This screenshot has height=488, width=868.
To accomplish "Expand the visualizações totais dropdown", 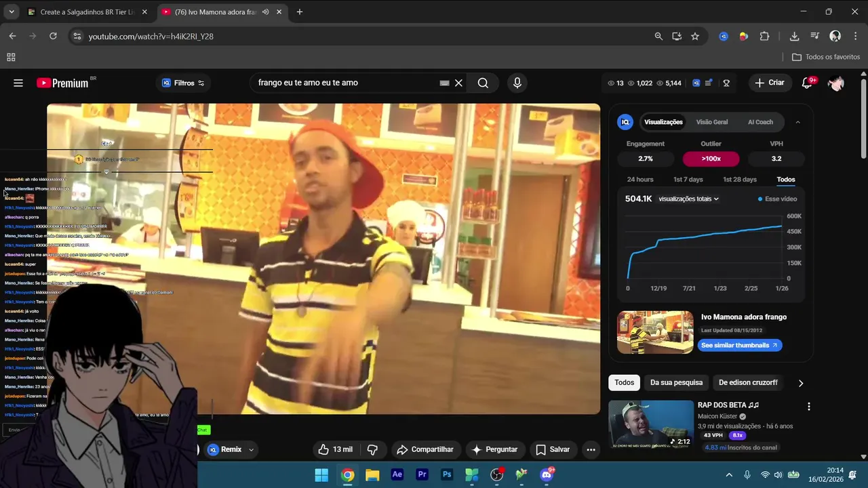I will 688,199.
